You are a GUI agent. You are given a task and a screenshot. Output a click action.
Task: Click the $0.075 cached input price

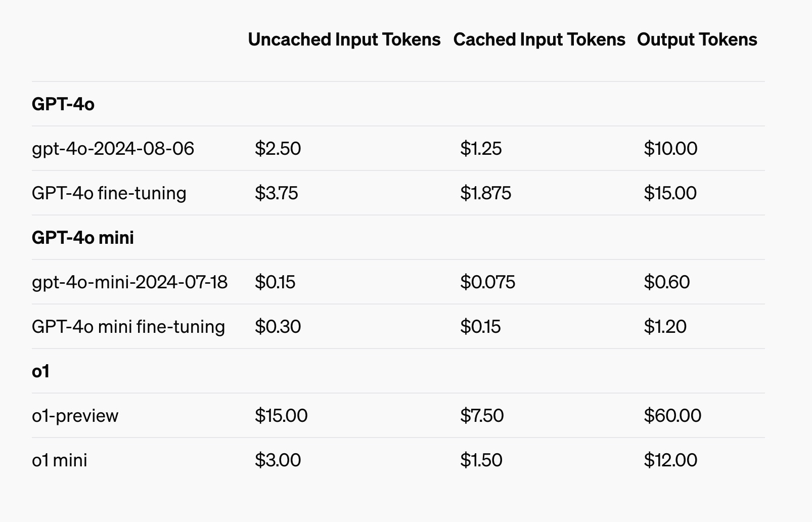click(488, 282)
